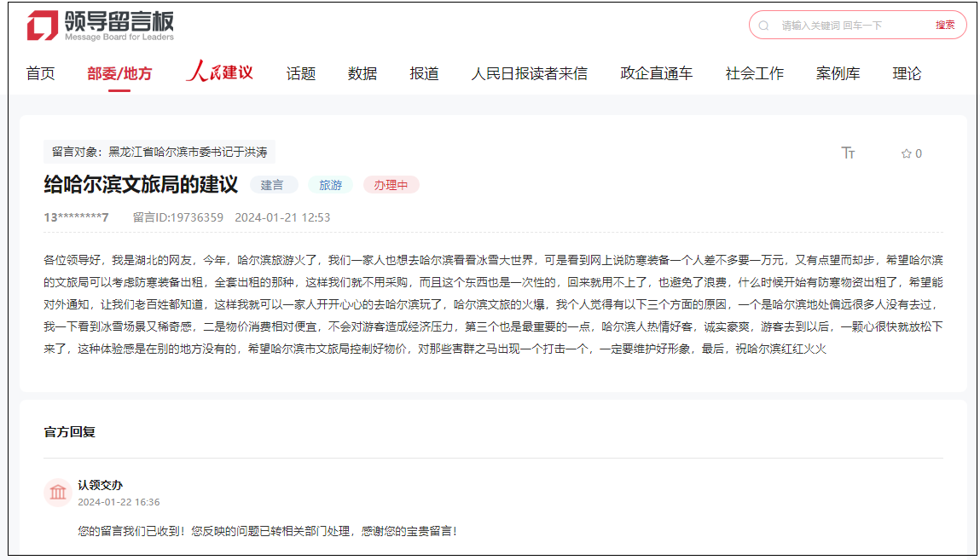Open the 社会工作 tab
980x560 pixels.
[754, 73]
